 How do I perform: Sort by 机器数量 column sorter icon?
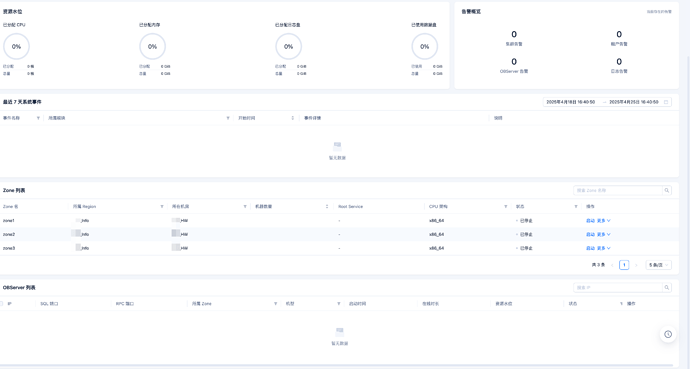327,207
